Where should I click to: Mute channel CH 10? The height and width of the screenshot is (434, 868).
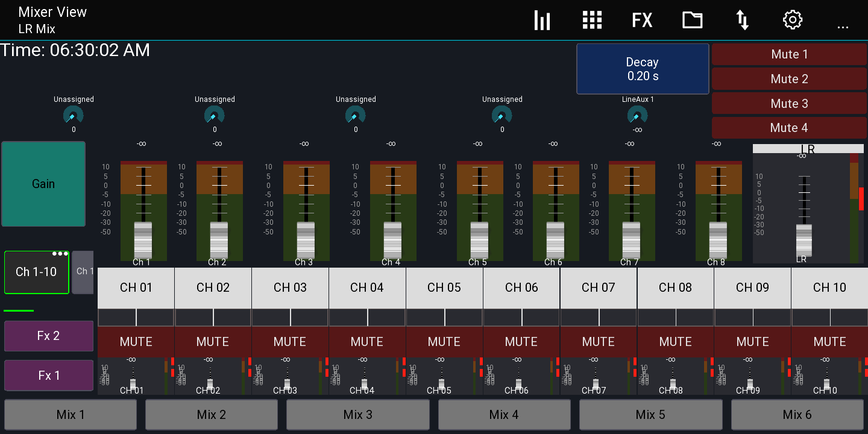[x=829, y=342]
